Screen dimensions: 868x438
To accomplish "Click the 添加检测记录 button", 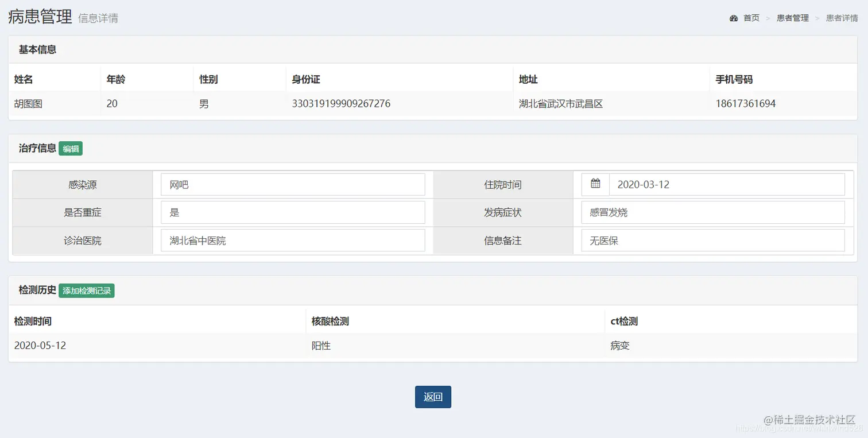I will pyautogui.click(x=87, y=290).
